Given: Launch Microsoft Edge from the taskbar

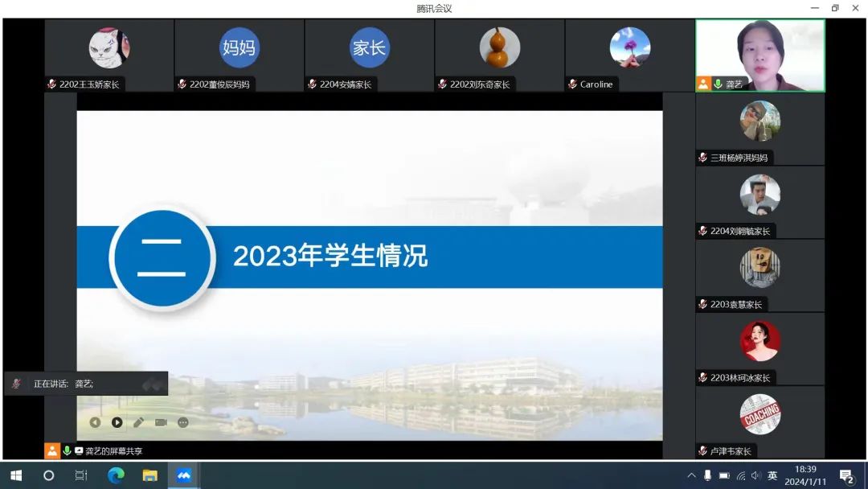Looking at the screenshot, I should point(116,475).
